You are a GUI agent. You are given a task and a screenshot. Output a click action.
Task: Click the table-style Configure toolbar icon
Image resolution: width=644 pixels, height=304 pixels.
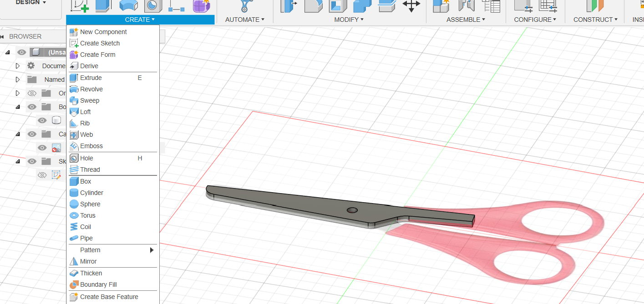pyautogui.click(x=548, y=5)
